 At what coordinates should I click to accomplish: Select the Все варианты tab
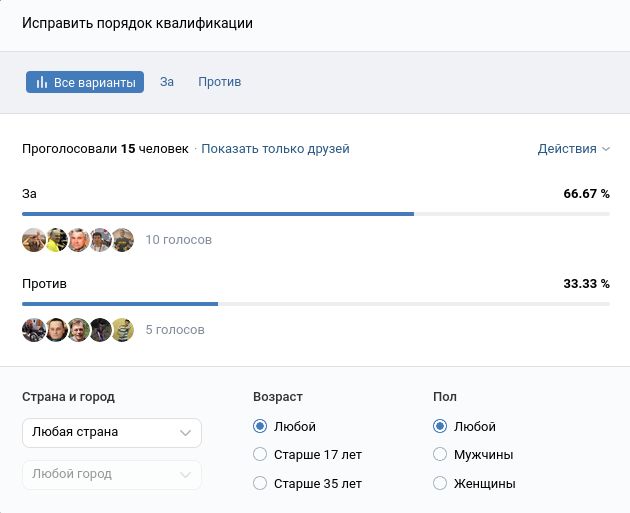[85, 82]
